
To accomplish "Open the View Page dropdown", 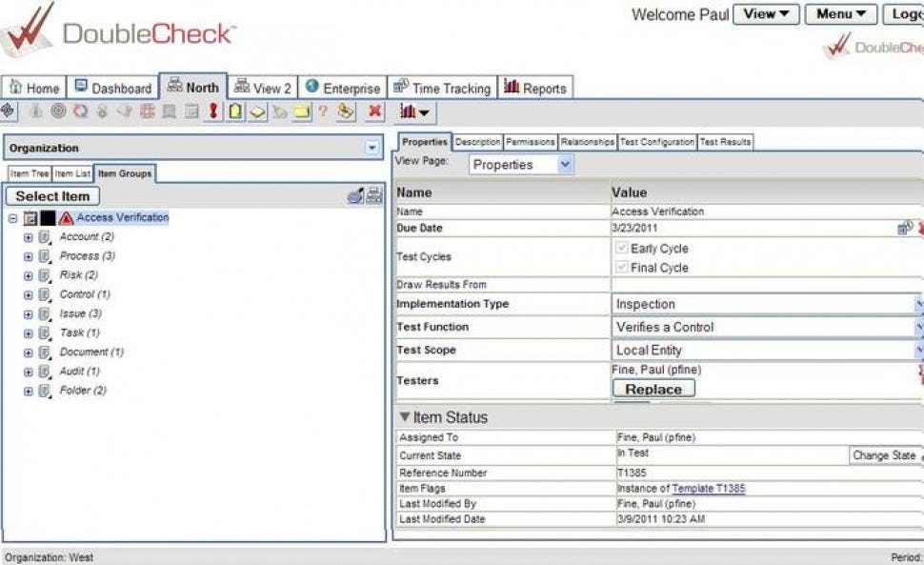I will [566, 164].
